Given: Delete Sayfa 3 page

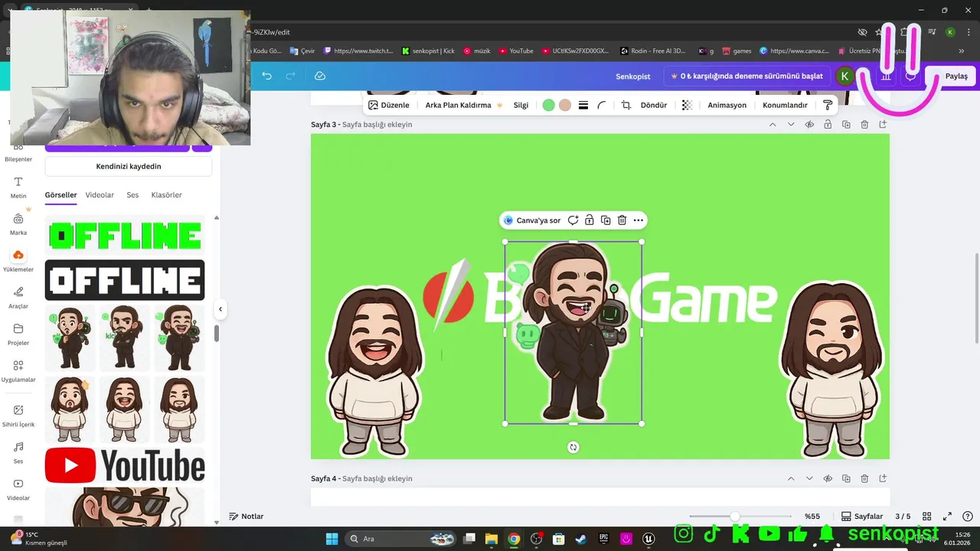Looking at the screenshot, I should 864,125.
